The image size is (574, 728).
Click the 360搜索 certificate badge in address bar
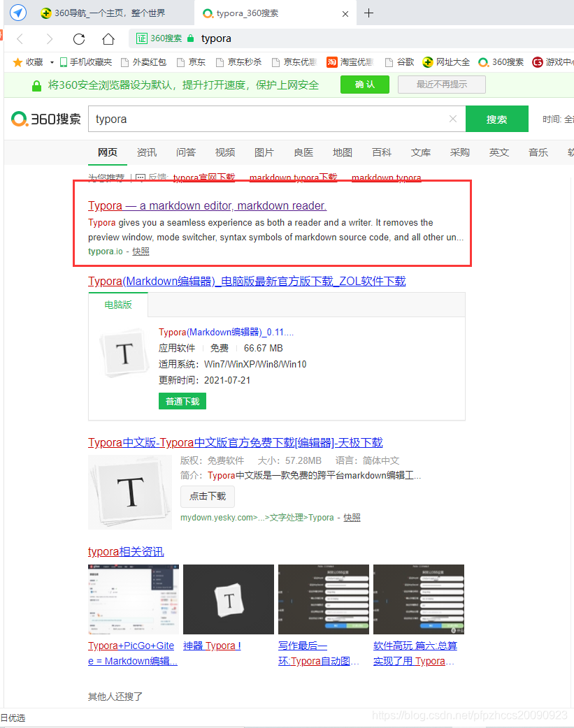tap(159, 38)
